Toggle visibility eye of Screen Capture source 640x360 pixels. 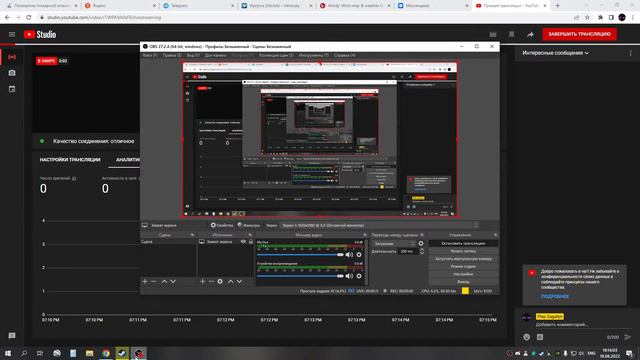[x=243, y=242]
